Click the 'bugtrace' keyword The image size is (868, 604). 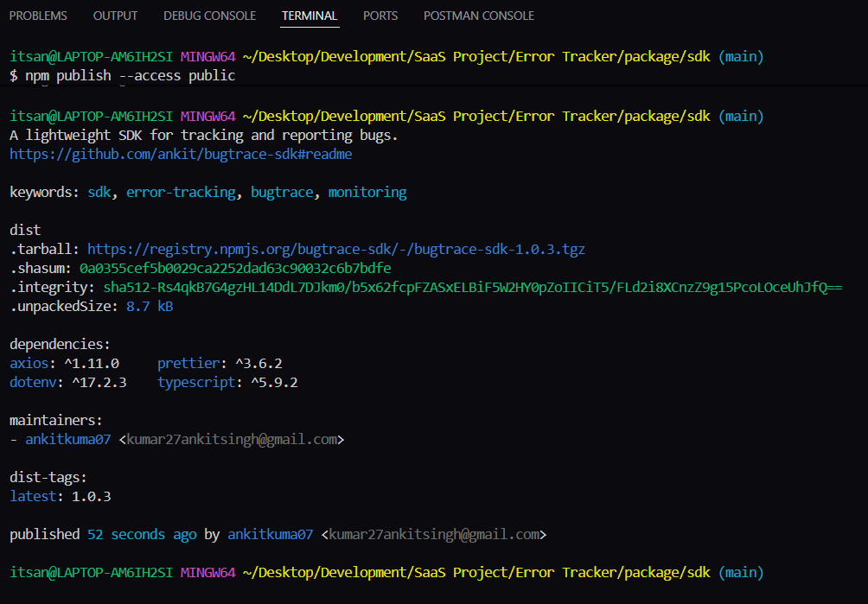tap(282, 193)
